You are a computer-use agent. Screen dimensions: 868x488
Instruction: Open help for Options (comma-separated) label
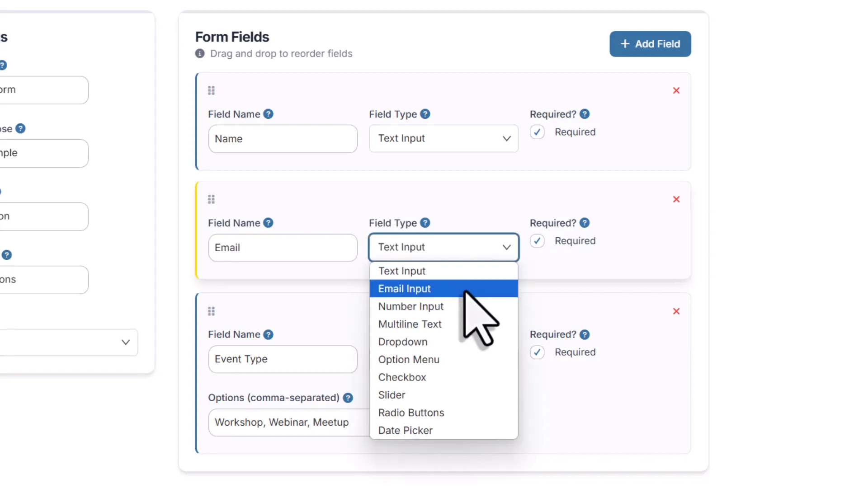(x=348, y=398)
